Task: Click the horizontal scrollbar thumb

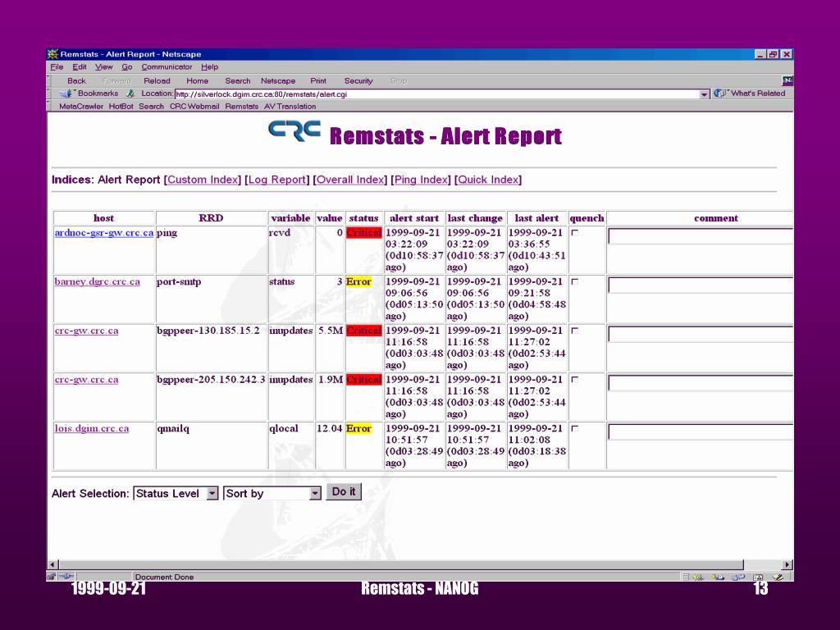Action: click(400, 564)
